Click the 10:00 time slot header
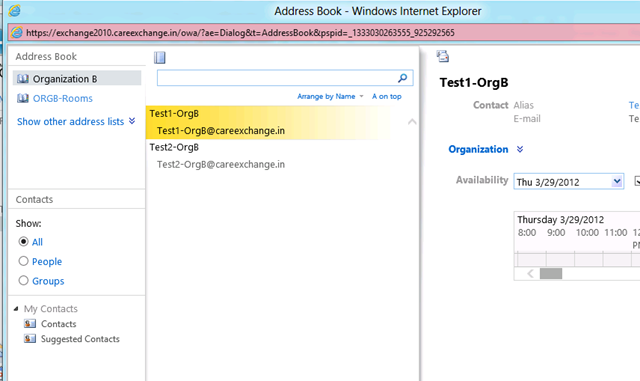Image resolution: width=640 pixels, height=381 pixels. tap(587, 233)
